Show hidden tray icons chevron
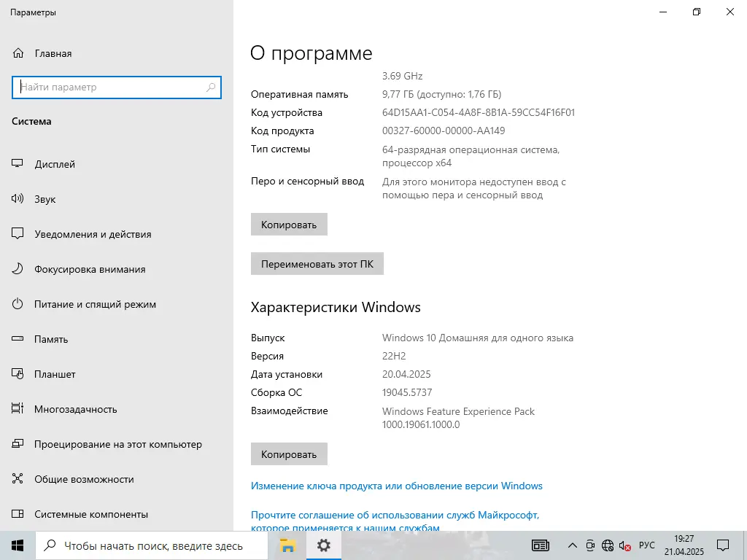Image resolution: width=747 pixels, height=560 pixels. 573,545
